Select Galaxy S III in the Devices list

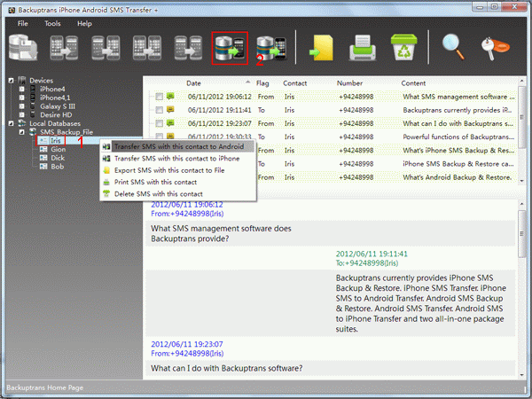(58, 106)
